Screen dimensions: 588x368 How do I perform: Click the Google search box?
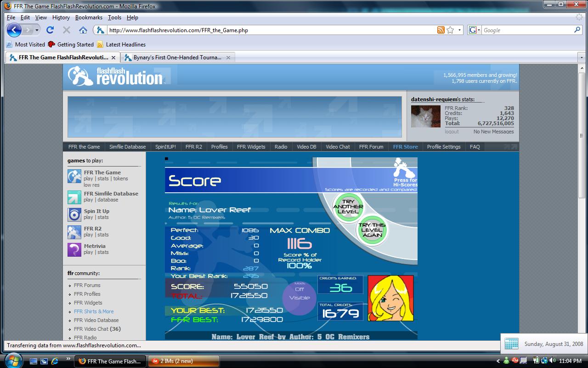click(x=527, y=30)
